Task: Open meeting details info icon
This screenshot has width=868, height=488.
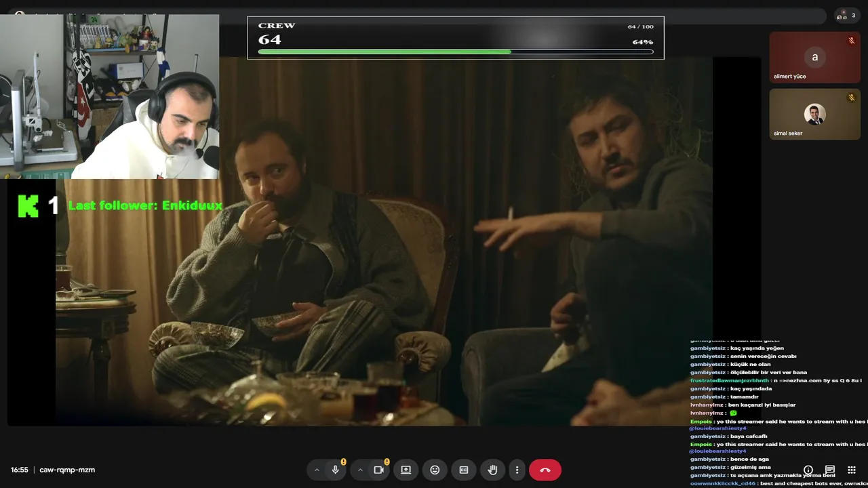Action: pyautogui.click(x=808, y=470)
